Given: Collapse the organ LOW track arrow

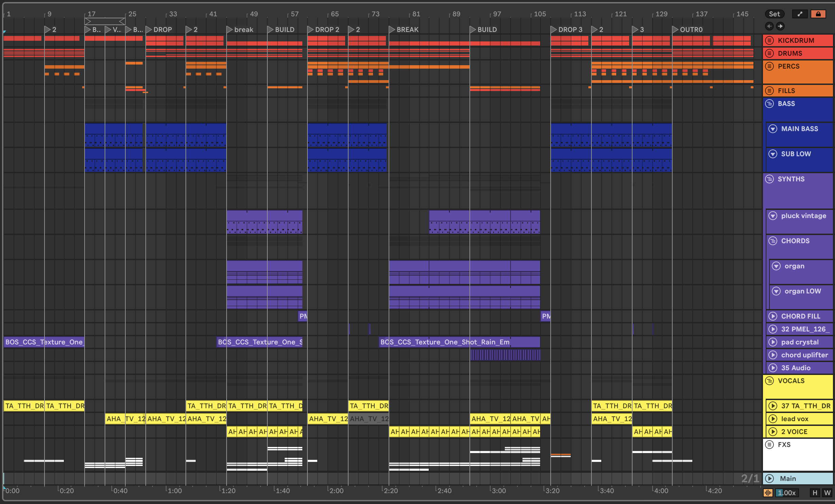Looking at the screenshot, I should pyautogui.click(x=777, y=291).
